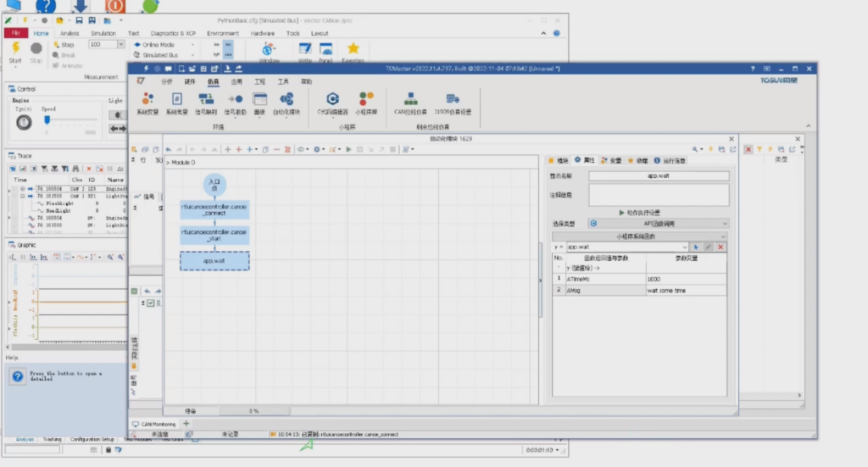Screen dimensions: 868x467
Task: Click the 显示名称 name input field
Action: pos(659,176)
